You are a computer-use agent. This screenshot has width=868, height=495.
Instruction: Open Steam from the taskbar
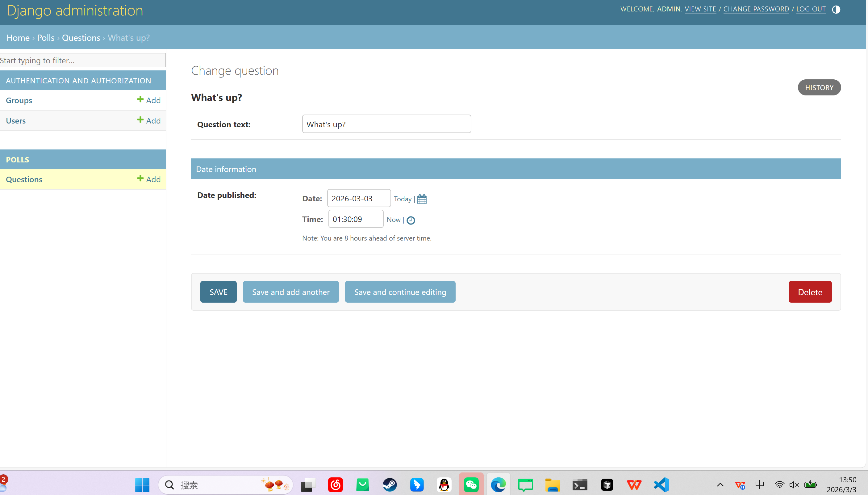(390, 485)
